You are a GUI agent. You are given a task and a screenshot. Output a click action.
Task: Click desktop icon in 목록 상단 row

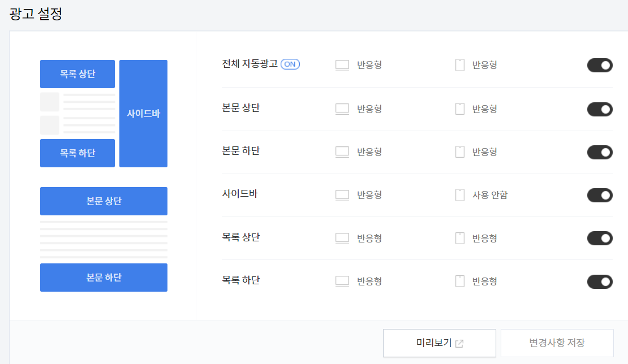click(x=342, y=238)
